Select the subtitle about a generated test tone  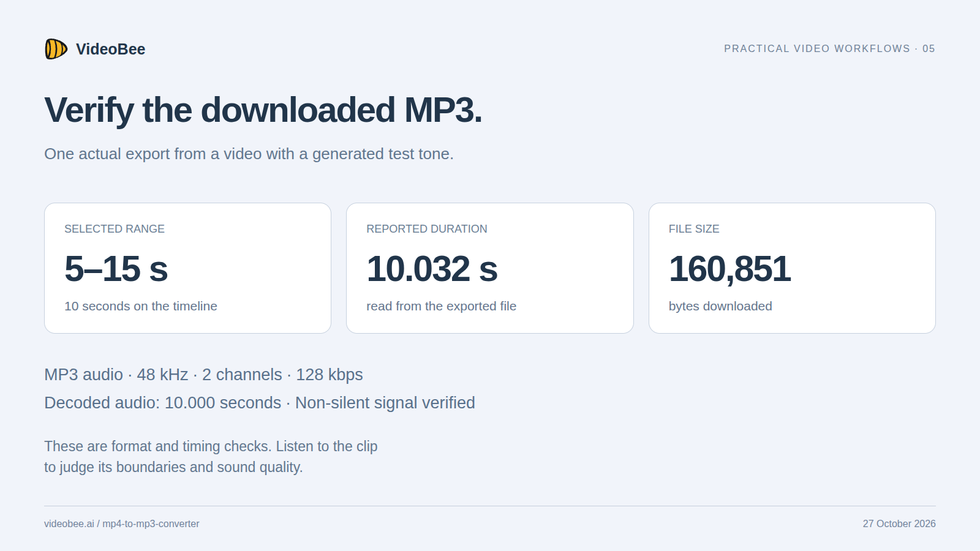[x=249, y=154]
